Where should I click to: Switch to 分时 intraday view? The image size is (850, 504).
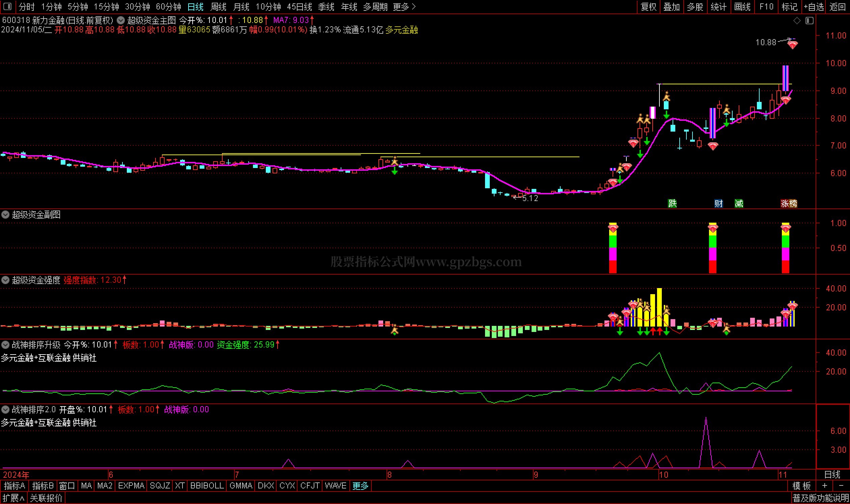(x=27, y=7)
